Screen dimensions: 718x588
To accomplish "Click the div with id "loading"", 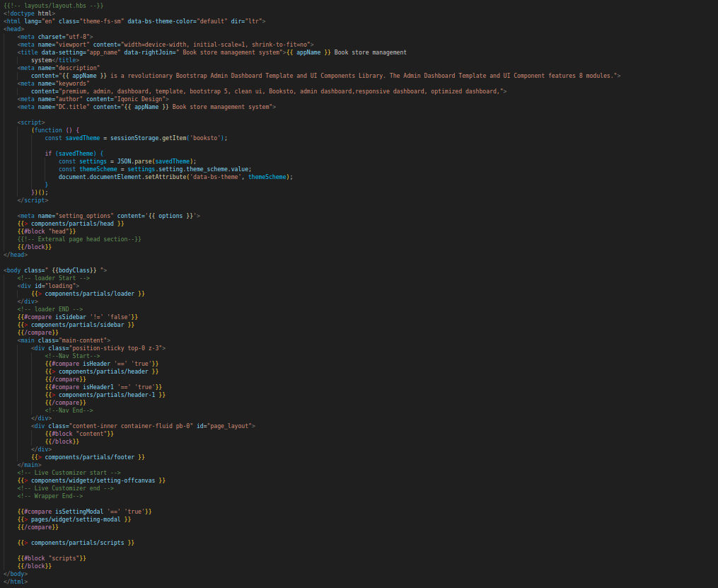I will 49,286.
